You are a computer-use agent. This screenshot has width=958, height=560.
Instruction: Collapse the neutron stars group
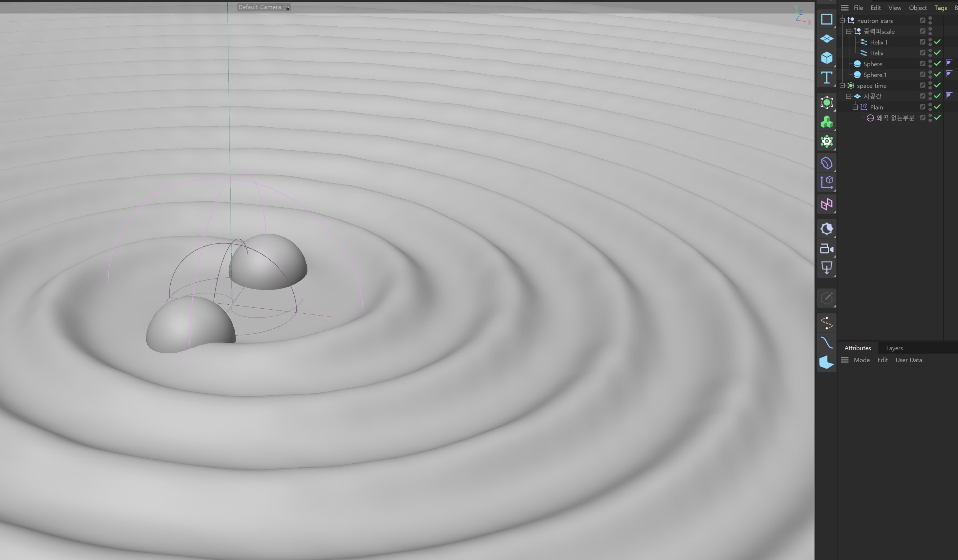(x=842, y=21)
